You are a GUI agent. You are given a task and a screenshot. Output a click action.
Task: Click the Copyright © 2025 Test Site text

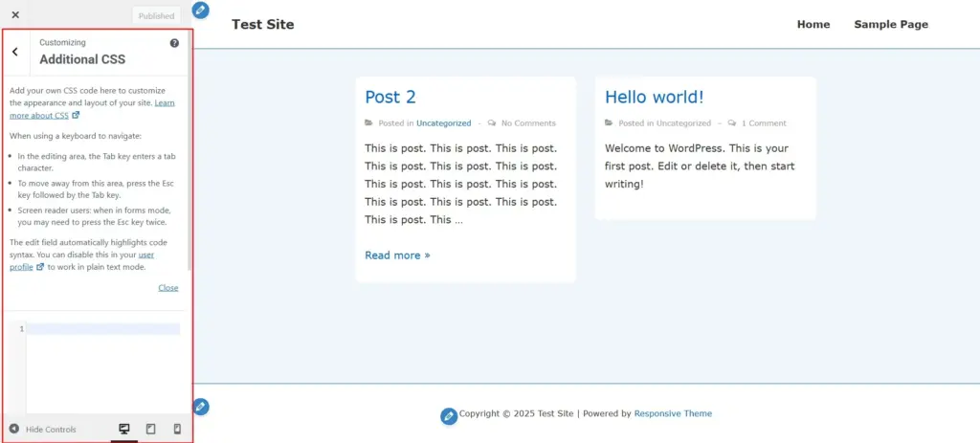point(516,413)
